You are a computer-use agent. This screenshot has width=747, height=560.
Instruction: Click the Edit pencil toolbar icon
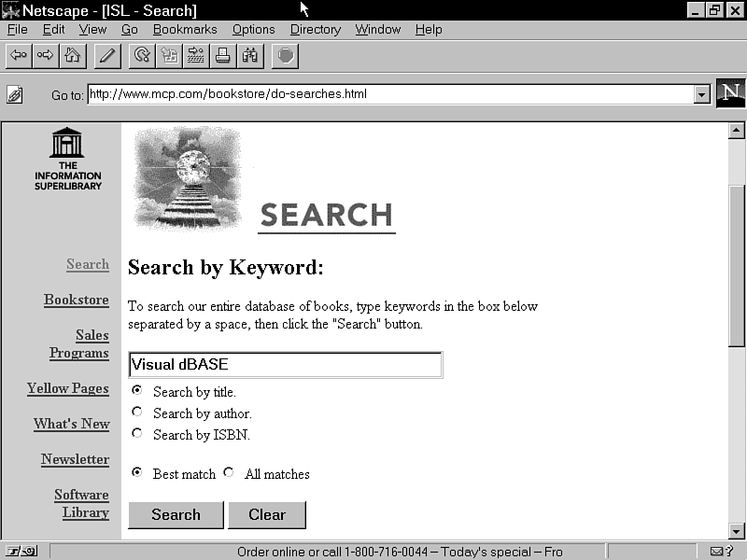pyautogui.click(x=107, y=56)
